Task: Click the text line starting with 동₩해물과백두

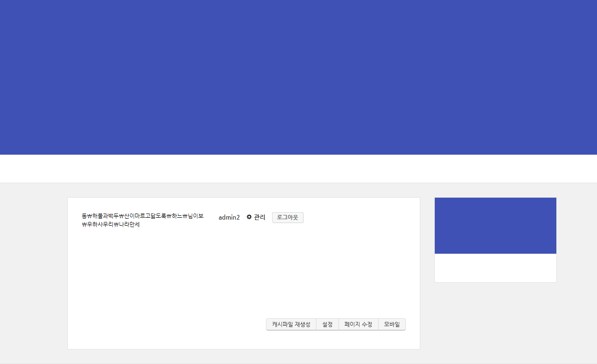Action: (143, 216)
